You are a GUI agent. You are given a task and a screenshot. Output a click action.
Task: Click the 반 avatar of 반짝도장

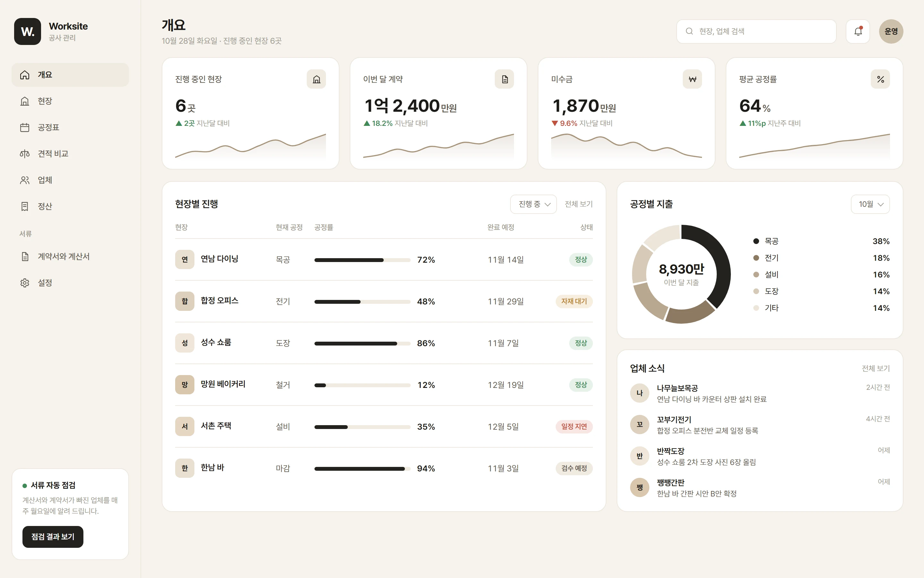click(639, 456)
